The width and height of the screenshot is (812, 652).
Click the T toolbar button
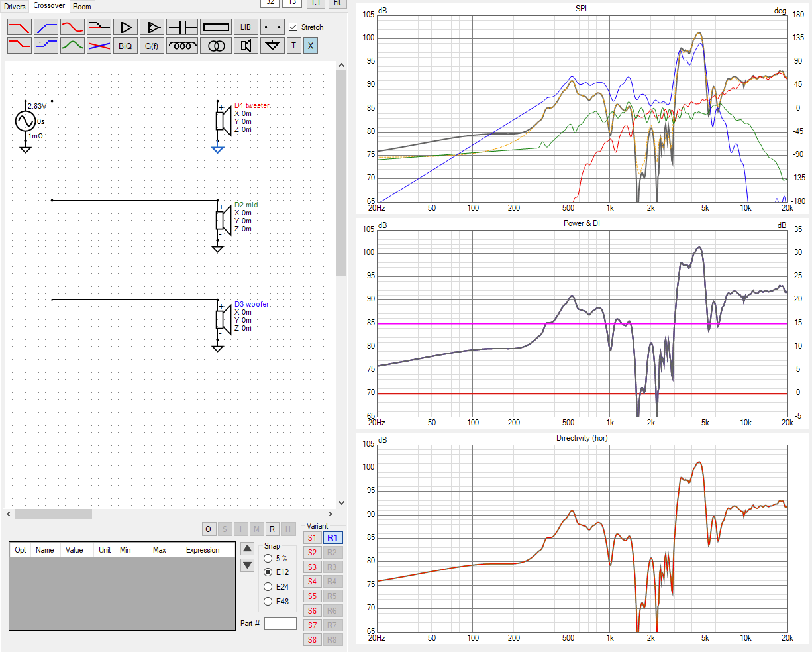pos(294,46)
